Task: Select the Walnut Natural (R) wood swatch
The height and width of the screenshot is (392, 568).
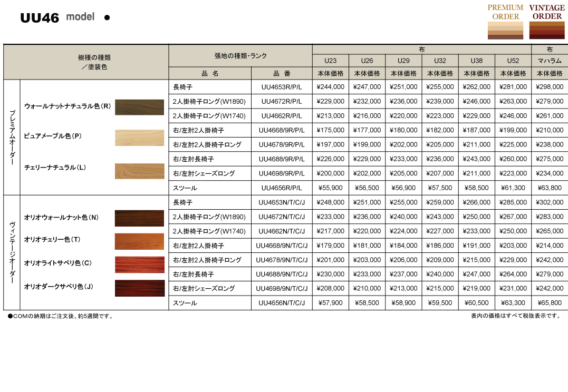Action: (x=140, y=107)
